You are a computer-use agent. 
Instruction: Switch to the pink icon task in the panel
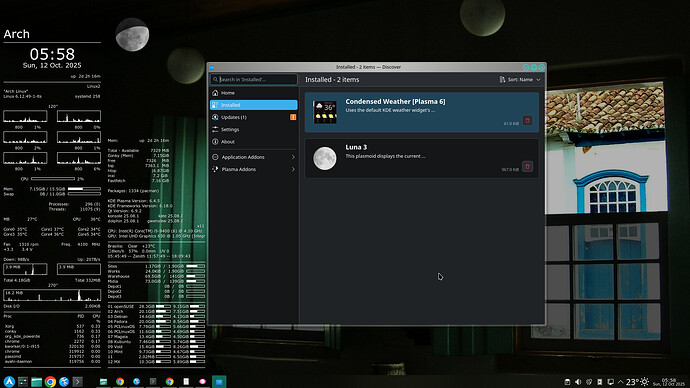click(x=202, y=381)
